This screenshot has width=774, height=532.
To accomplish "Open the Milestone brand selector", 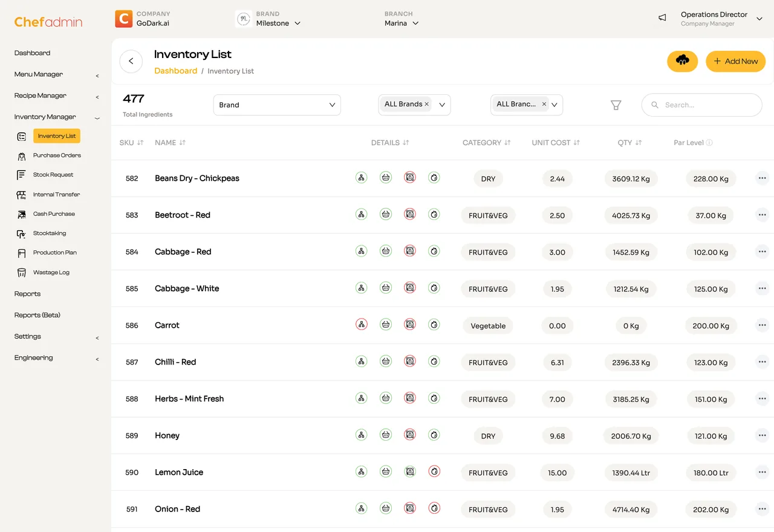I will coord(278,23).
